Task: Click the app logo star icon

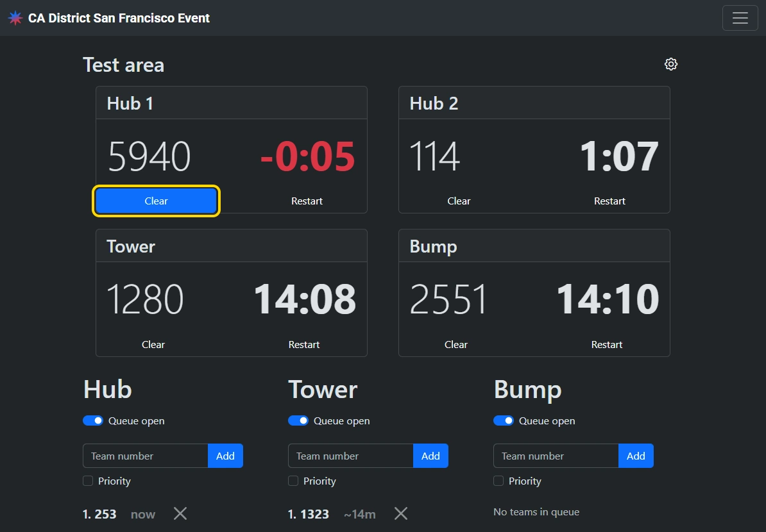Action: click(15, 18)
